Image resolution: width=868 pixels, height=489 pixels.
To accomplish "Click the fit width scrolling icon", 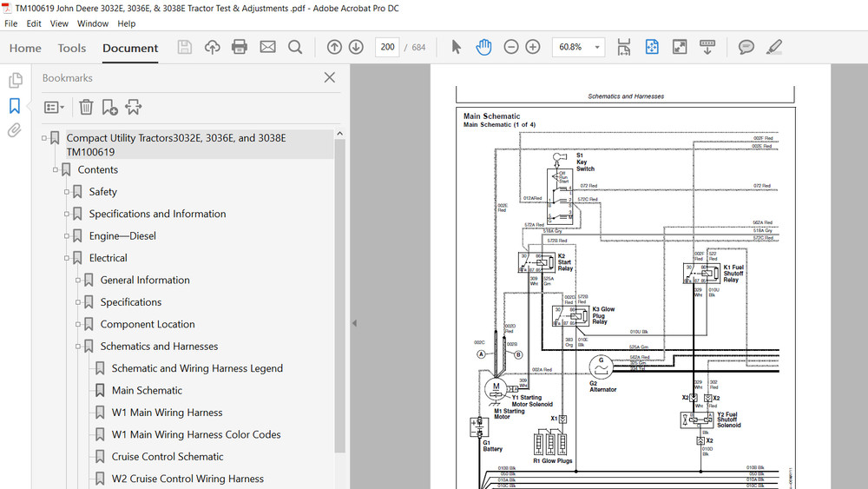I will tap(624, 47).
